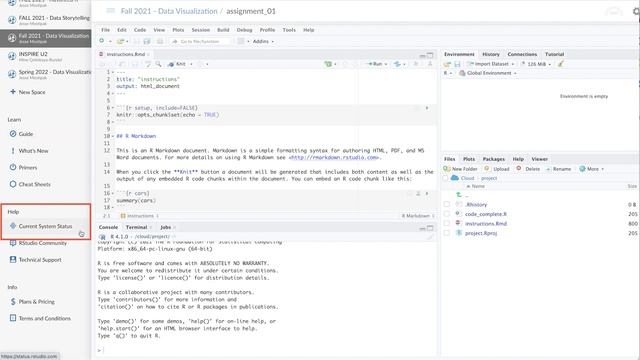Viewport: 640px width, 360px height.
Task: Open Cheat Sheets in the sidebar
Action: point(34,184)
